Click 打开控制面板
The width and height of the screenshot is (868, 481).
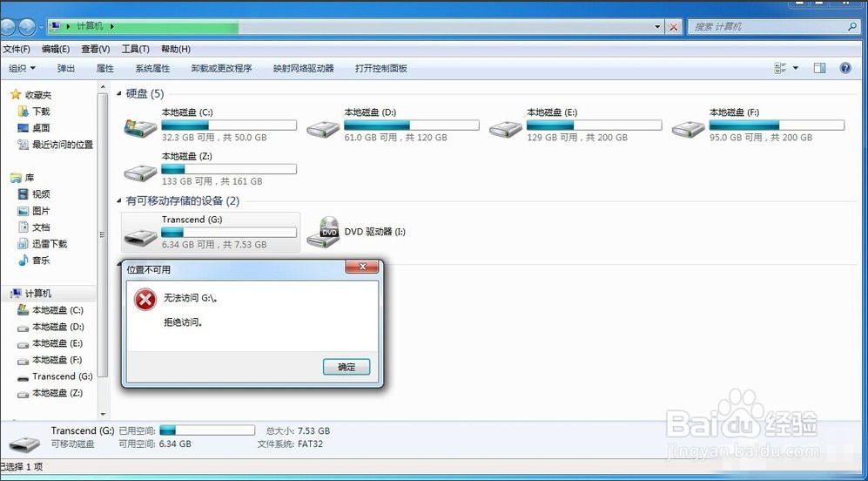point(380,68)
